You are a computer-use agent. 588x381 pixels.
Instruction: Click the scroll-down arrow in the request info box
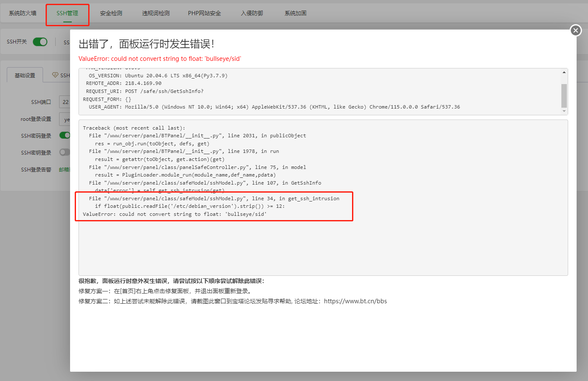click(564, 111)
